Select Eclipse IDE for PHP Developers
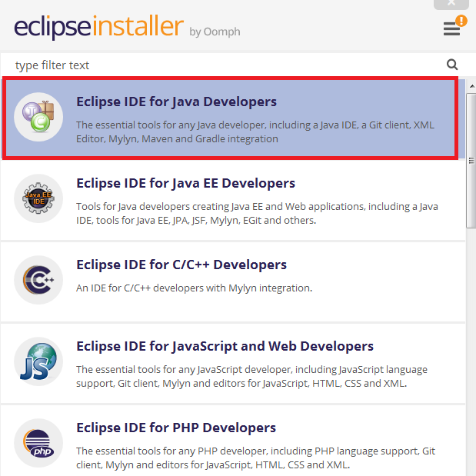The height and width of the screenshot is (476, 476). coord(232,441)
